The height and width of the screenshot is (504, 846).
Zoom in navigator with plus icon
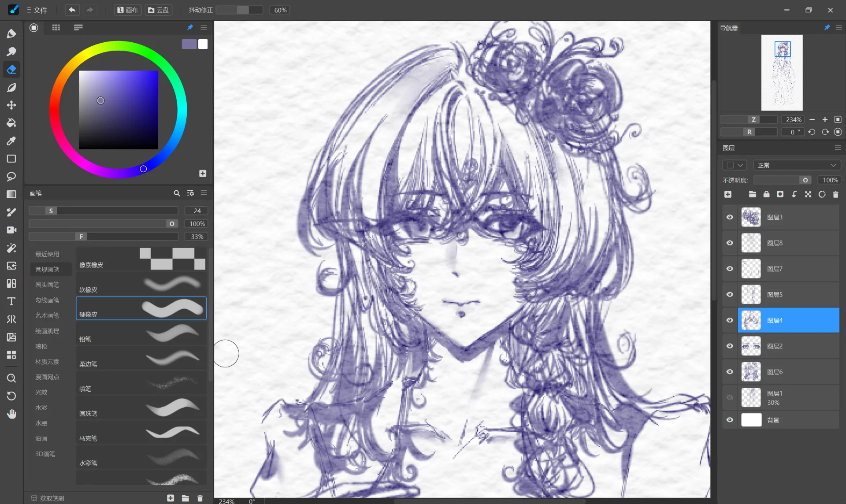pyautogui.click(x=825, y=119)
